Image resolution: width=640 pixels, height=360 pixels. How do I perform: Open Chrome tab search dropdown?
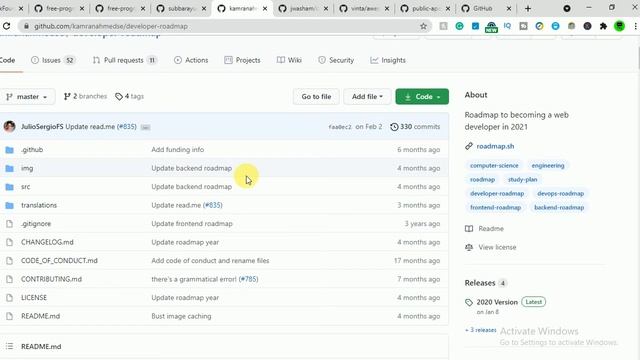click(x=567, y=8)
